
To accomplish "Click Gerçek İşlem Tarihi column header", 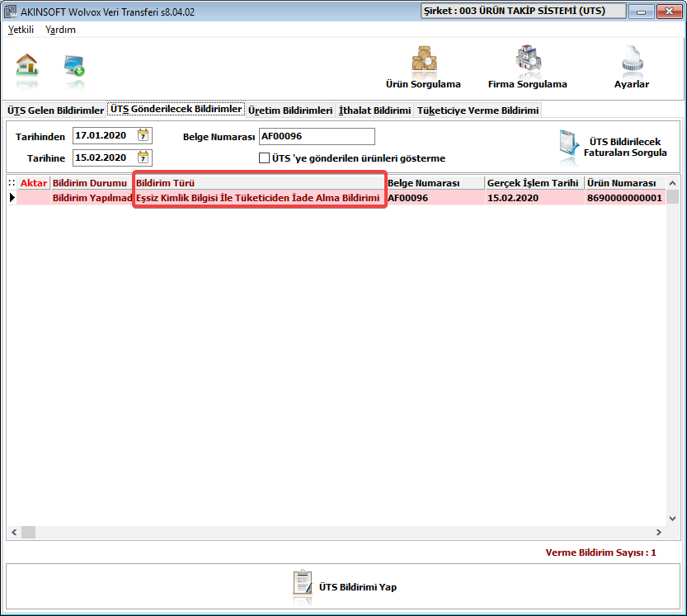I will click(534, 183).
